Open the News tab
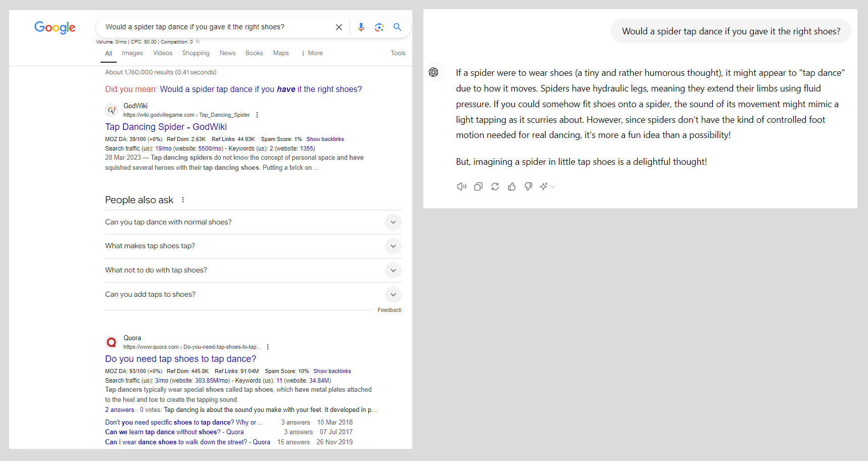The image size is (868, 461). tap(227, 53)
